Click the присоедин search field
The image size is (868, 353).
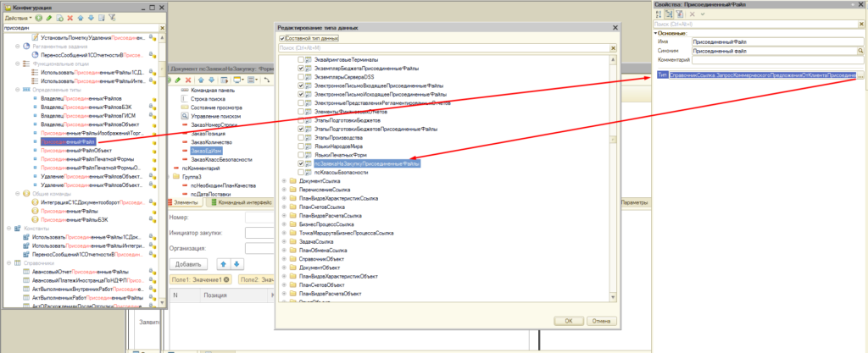pyautogui.click(x=81, y=28)
